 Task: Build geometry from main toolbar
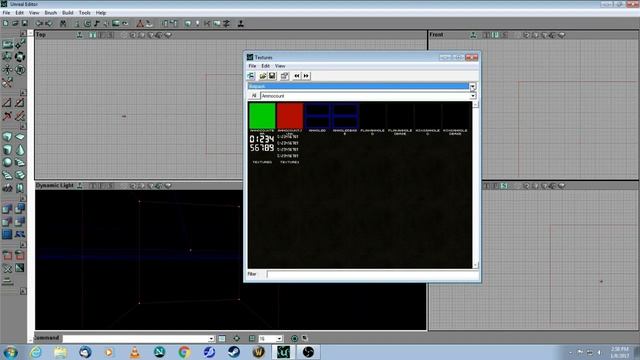[x=187, y=24]
